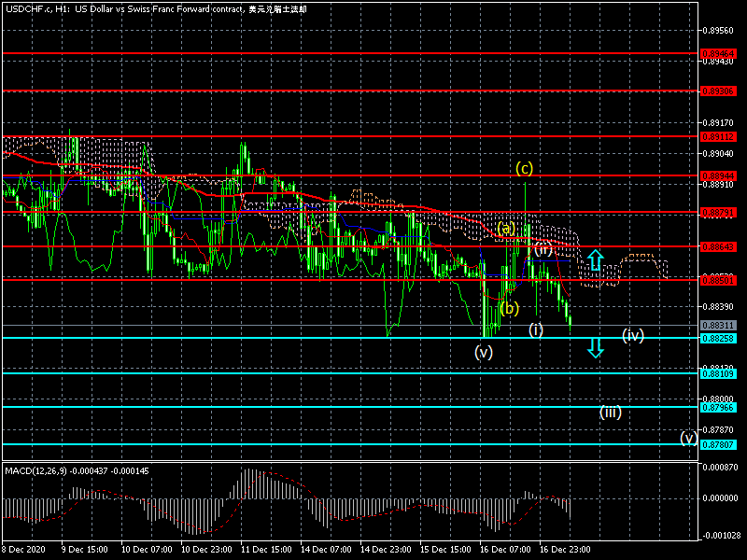Click the gray current price 0.88311 tag
Screen dimensions: 747x560
718,326
